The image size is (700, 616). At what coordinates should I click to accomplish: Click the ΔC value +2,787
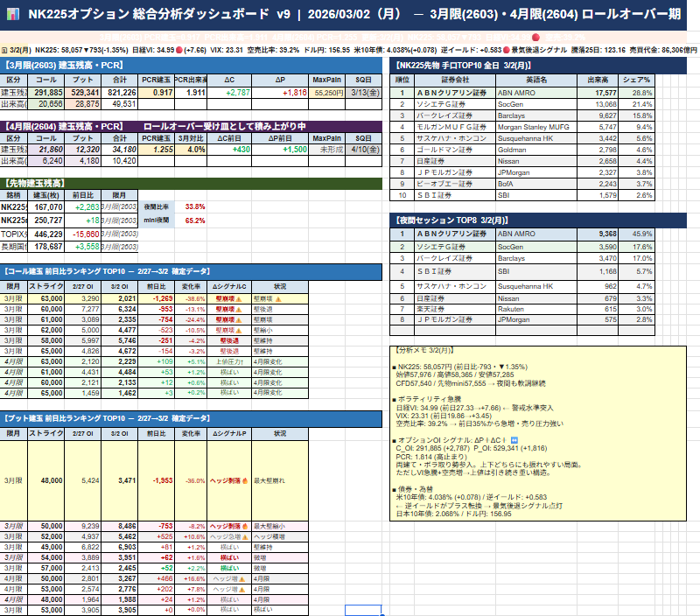(229, 93)
